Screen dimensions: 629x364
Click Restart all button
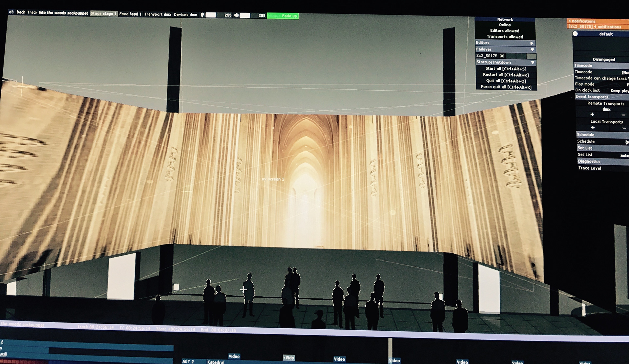[x=505, y=75]
